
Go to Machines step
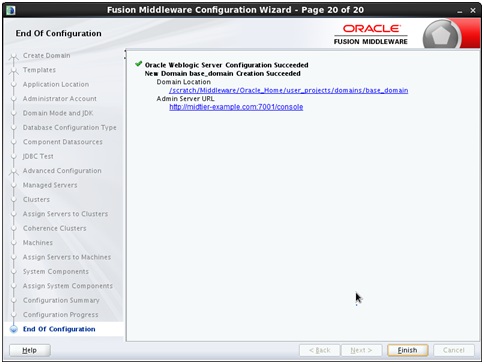tap(38, 243)
